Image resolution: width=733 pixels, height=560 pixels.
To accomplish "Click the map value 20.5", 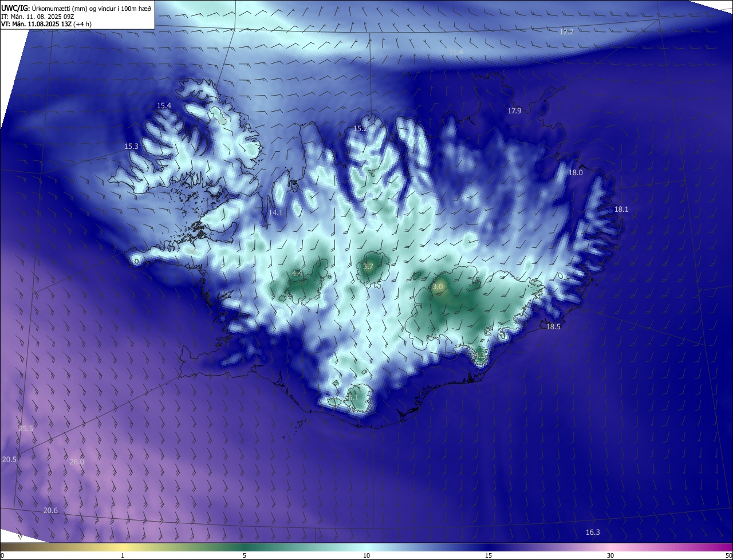I will point(9,459).
